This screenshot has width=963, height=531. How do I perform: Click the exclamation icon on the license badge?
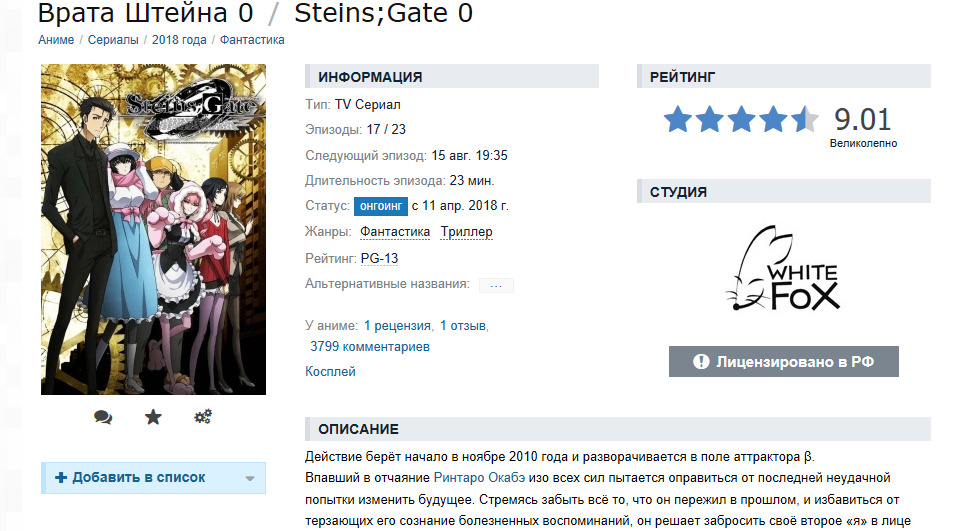point(700,362)
